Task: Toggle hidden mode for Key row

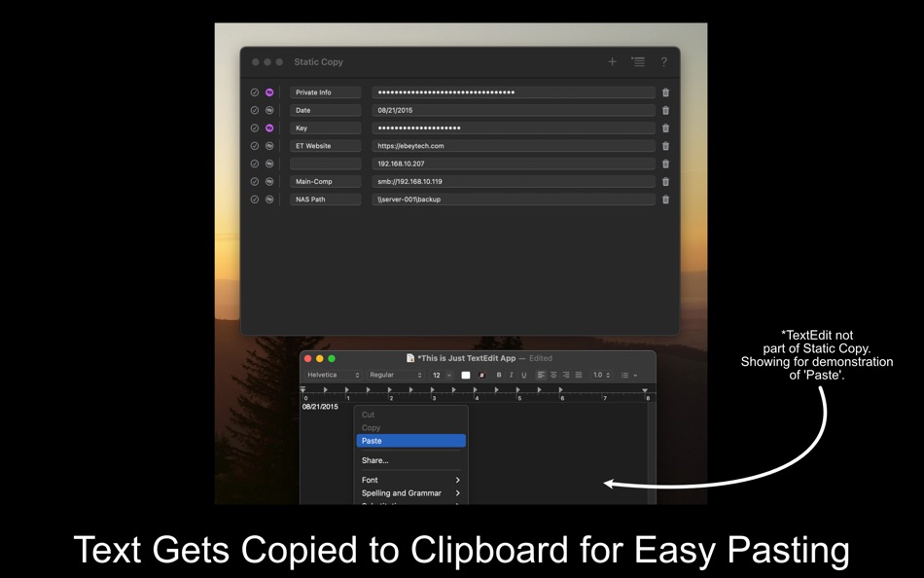Action: (269, 128)
